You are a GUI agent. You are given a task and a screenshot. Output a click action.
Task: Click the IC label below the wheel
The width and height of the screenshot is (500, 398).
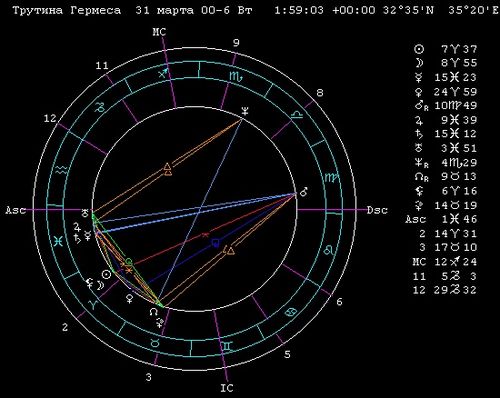(227, 388)
